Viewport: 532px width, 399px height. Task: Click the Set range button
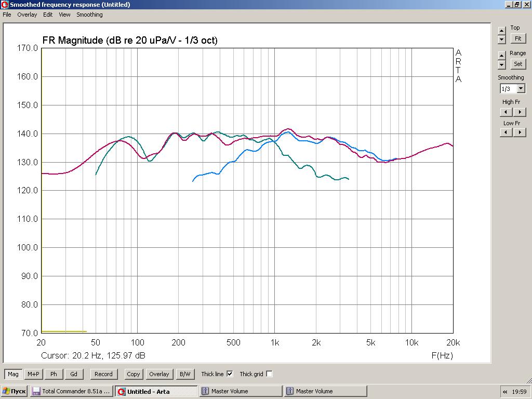pos(518,64)
